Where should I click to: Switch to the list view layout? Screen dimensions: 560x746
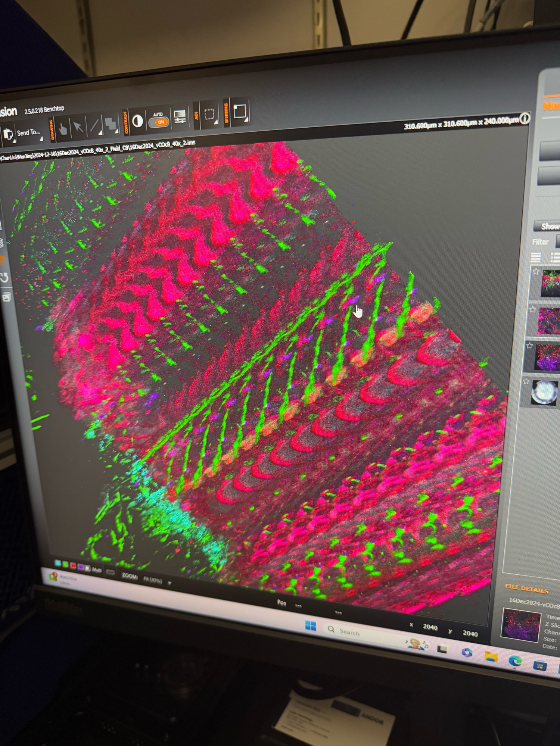click(536, 257)
